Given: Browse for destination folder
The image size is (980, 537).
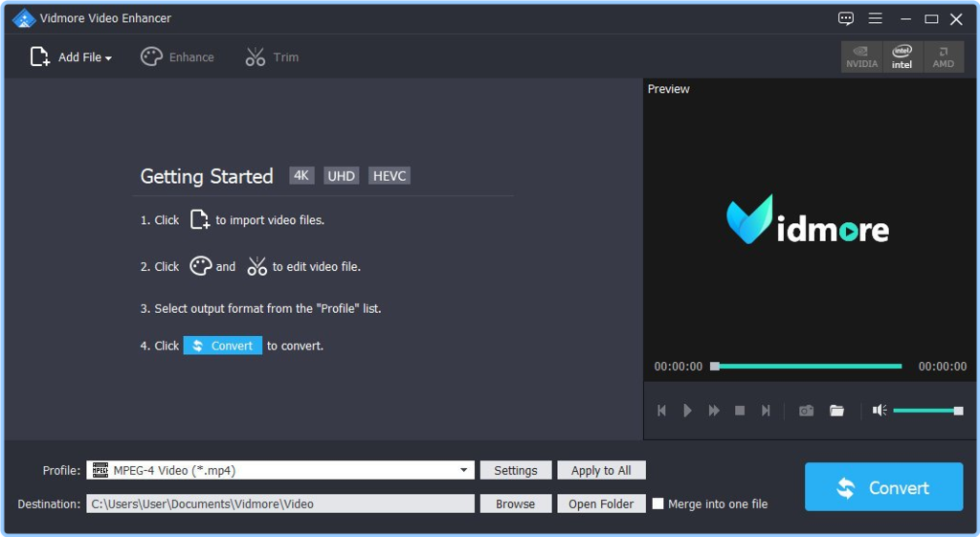Looking at the screenshot, I should (516, 503).
